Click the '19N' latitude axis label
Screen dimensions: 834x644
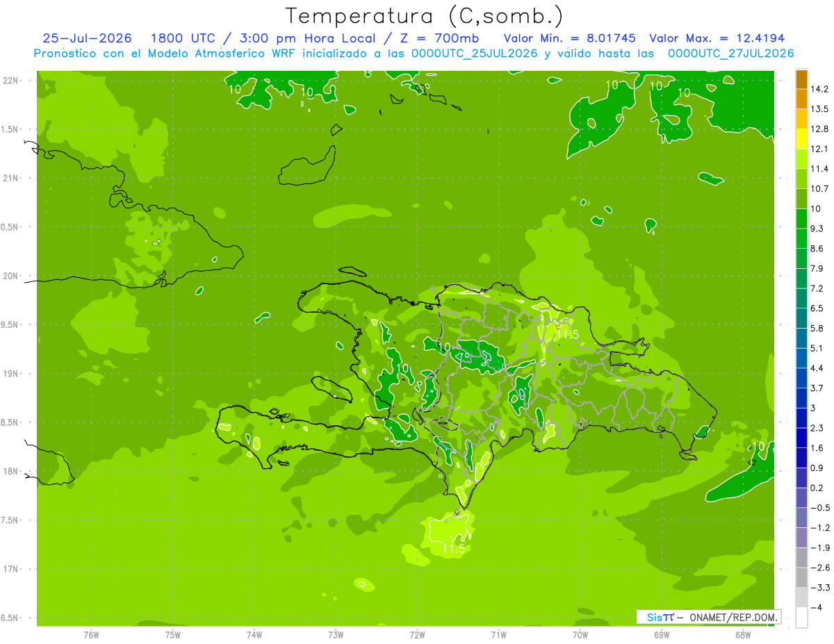click(x=12, y=374)
